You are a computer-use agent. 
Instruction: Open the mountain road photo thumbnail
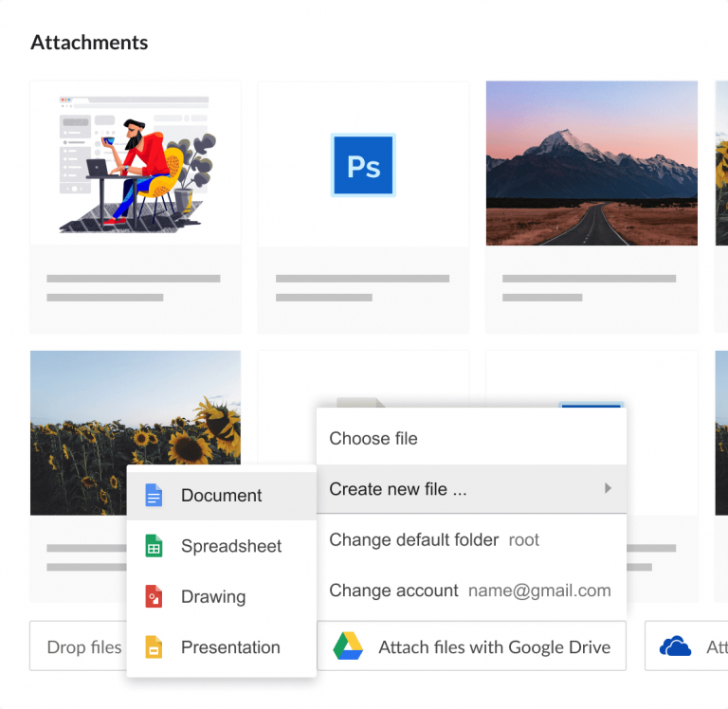click(591, 163)
